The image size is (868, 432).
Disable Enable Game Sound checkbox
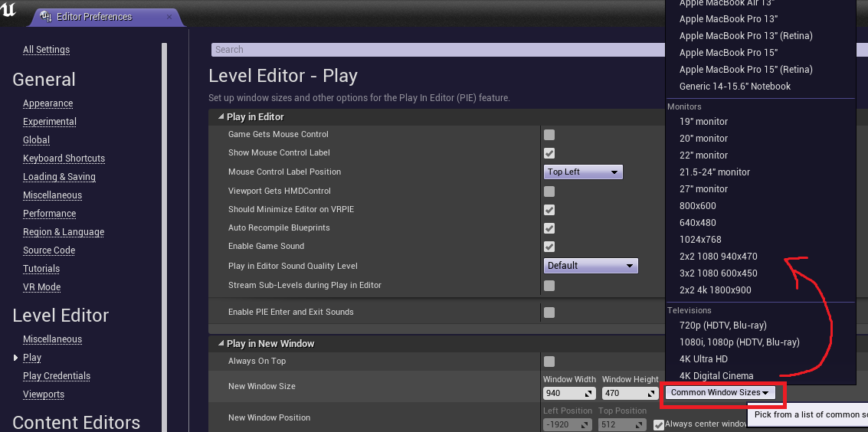[x=549, y=247]
